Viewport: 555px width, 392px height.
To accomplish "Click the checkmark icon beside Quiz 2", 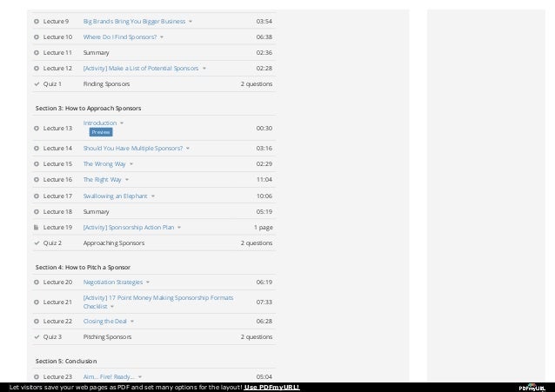I will click(37, 243).
